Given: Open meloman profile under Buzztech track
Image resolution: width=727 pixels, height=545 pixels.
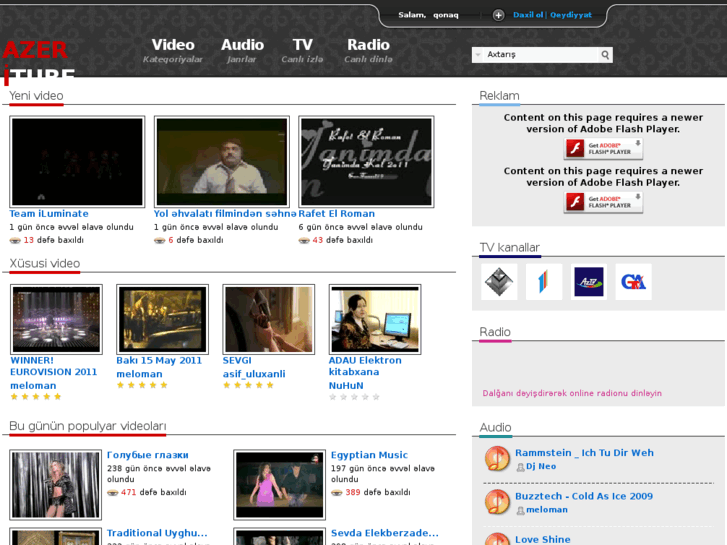Looking at the screenshot, I should click(547, 510).
